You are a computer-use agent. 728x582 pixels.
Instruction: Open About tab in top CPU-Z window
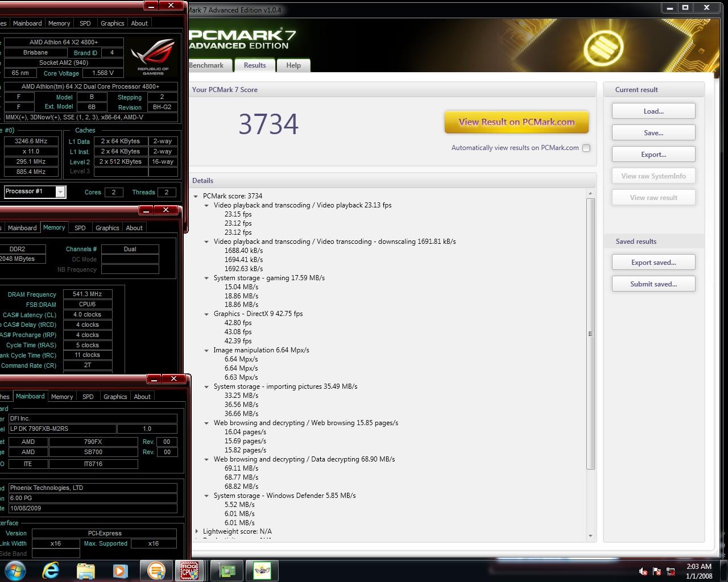[x=139, y=23]
